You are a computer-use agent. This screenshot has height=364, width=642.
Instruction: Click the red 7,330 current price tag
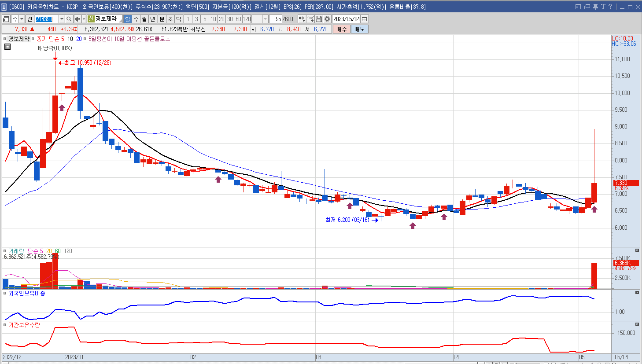tap(626, 183)
